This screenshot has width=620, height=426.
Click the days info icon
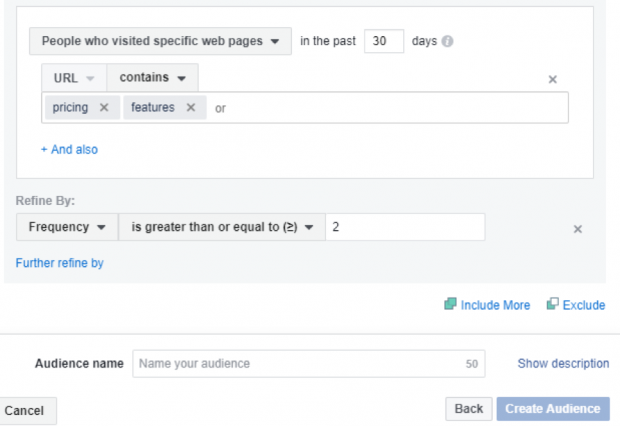[x=447, y=42]
